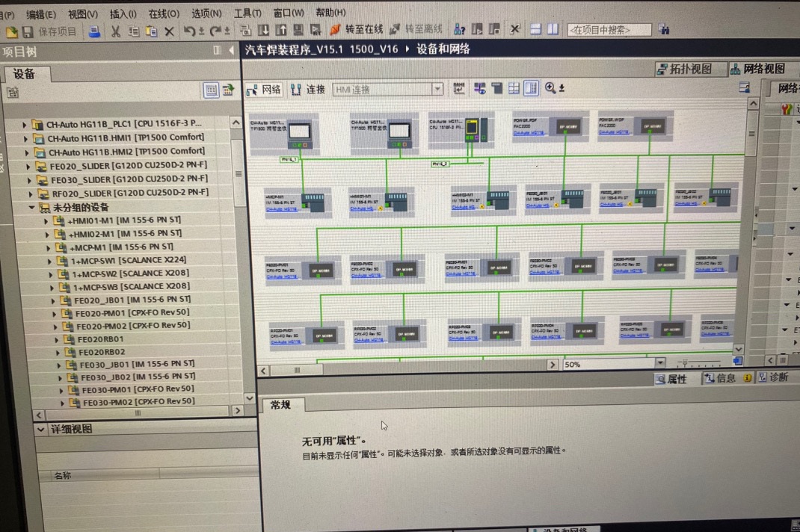Toggle the Network (网络) mode button
This screenshot has height=532, width=800.
[x=264, y=90]
